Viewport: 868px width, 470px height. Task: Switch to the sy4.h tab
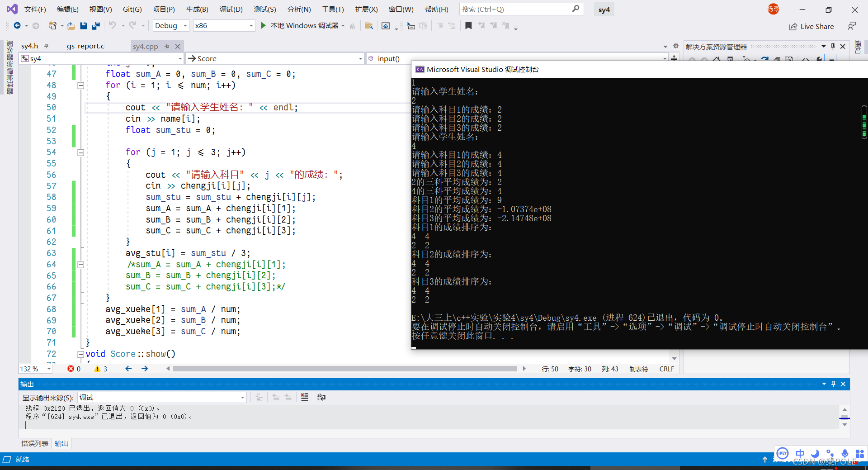pos(29,46)
